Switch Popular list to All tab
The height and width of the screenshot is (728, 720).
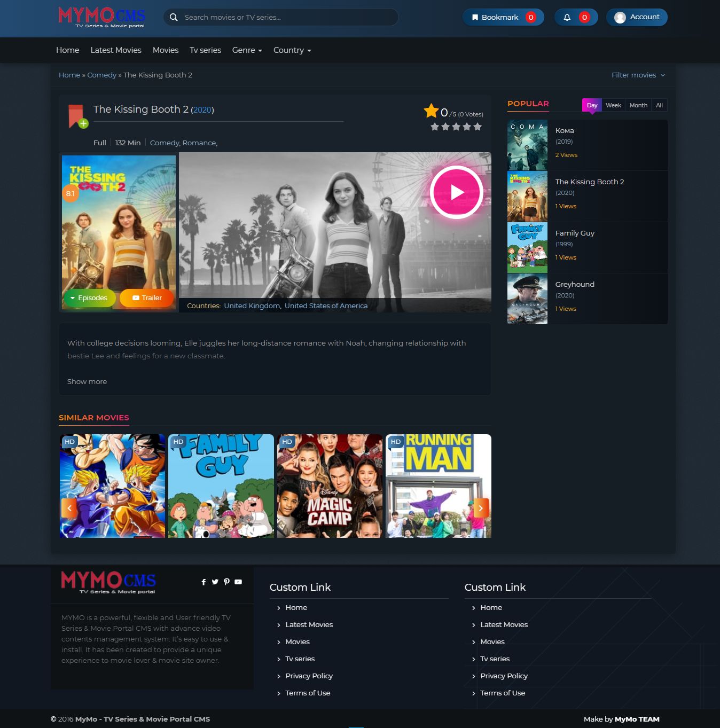coord(660,105)
